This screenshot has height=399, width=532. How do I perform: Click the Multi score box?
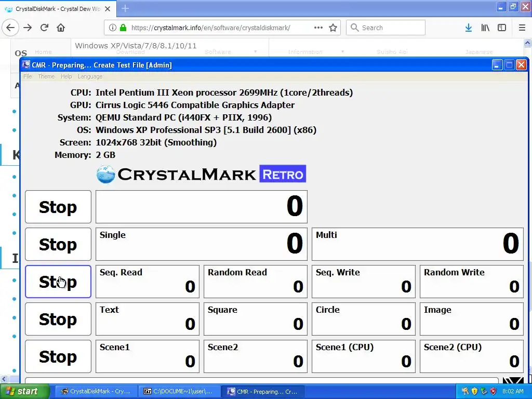tap(418, 244)
